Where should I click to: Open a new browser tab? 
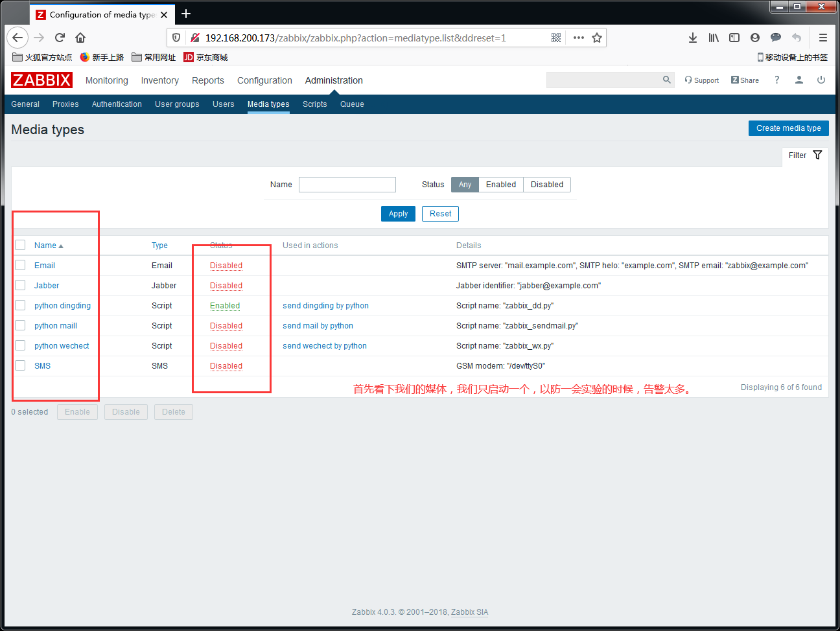click(186, 14)
